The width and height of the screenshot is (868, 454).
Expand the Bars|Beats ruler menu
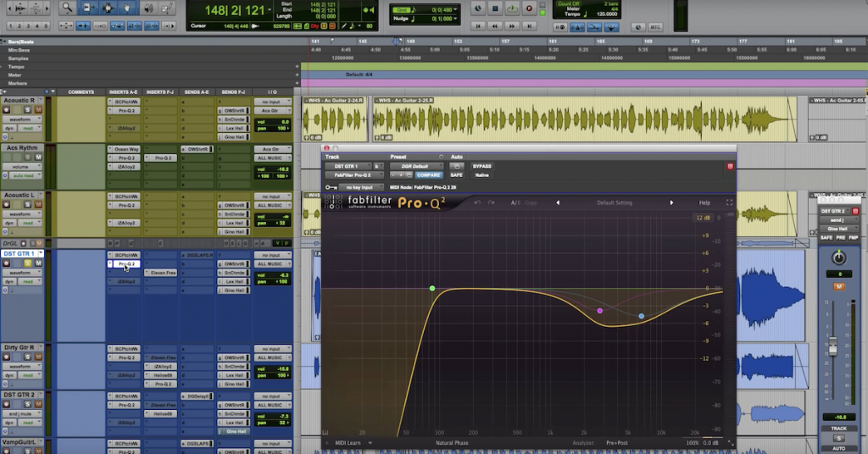3,42
